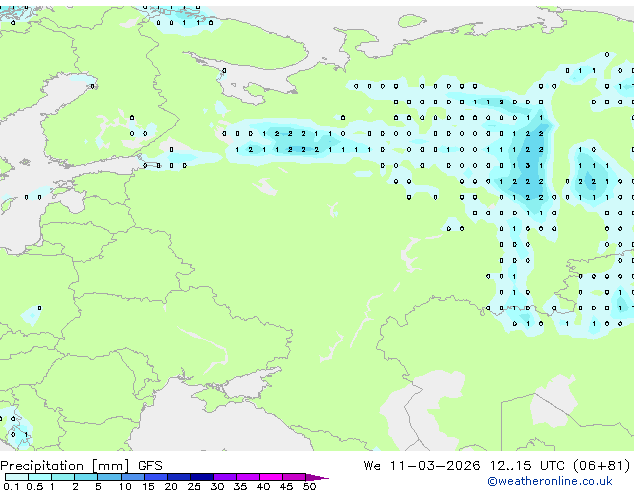Click the '40' legend scale label

coord(263,486)
